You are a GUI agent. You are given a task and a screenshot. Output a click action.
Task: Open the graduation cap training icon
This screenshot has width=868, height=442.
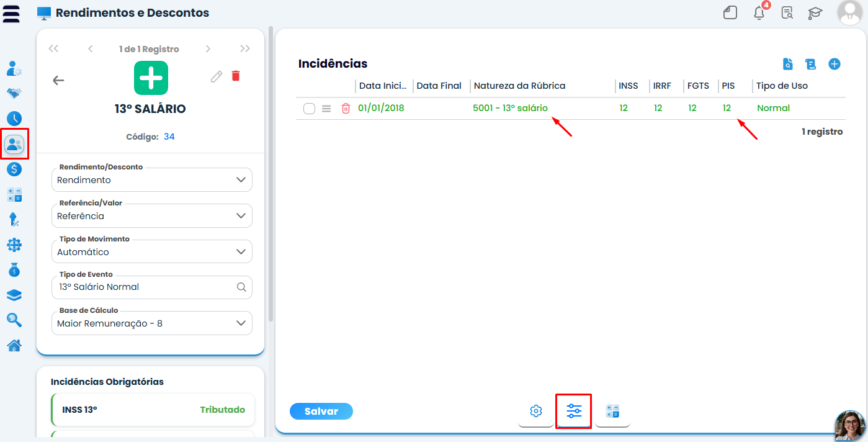(x=815, y=12)
